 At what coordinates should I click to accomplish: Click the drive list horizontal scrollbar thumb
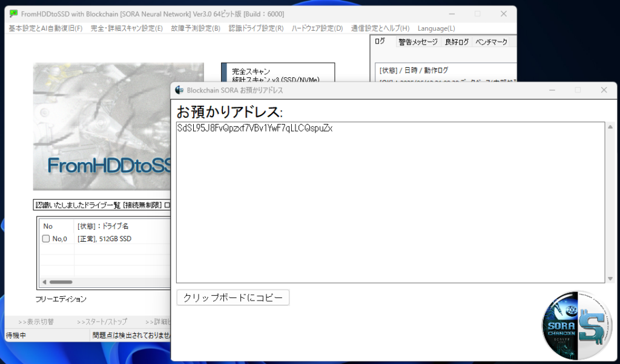61,282
